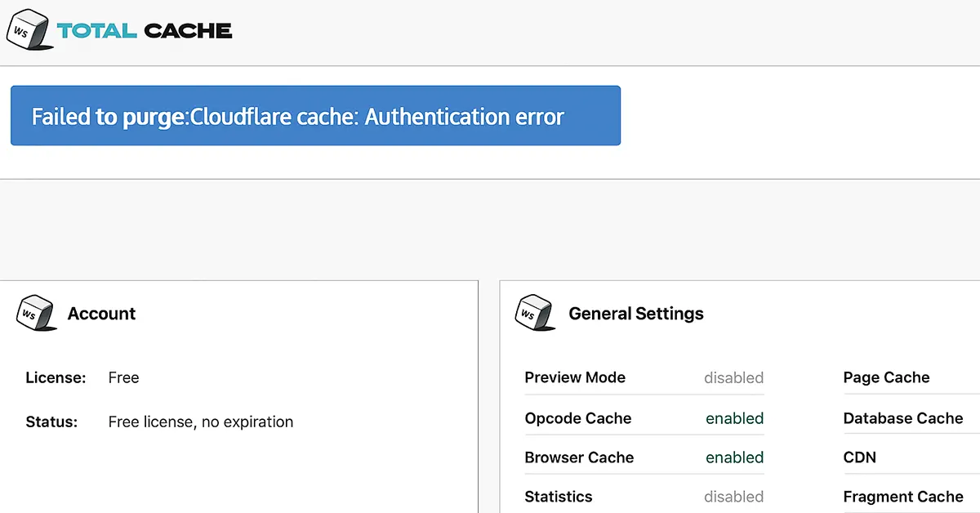980x513 pixels.
Task: Click the Database Cache setting label
Action: click(x=903, y=418)
